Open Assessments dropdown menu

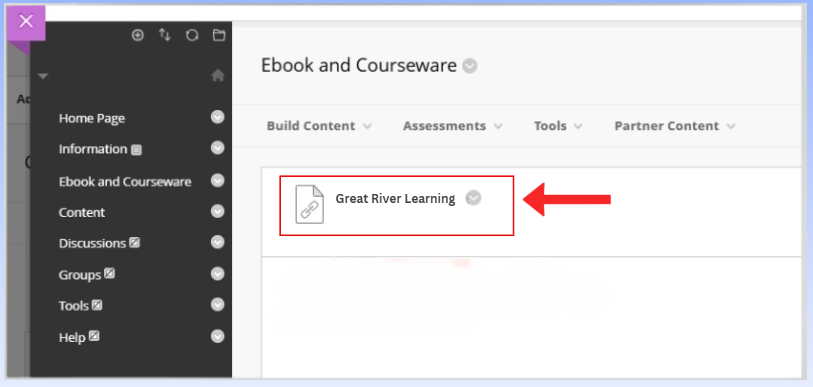coord(453,126)
